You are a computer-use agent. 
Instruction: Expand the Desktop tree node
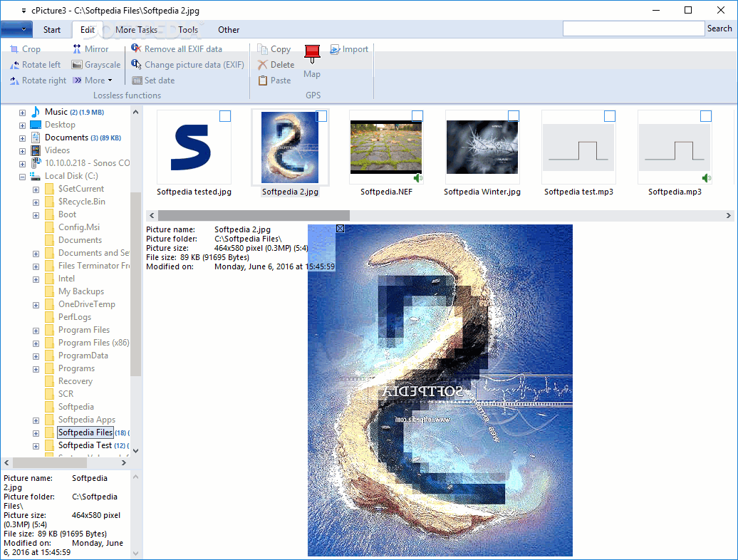click(22, 125)
